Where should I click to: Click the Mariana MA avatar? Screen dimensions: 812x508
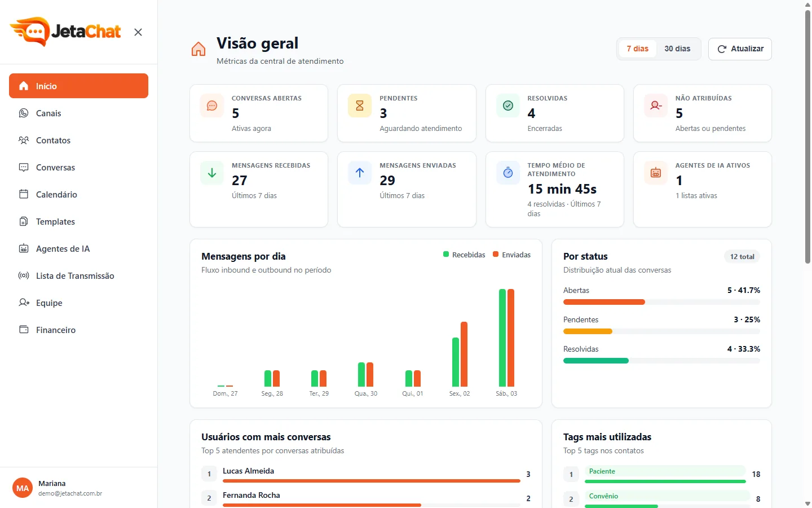click(23, 488)
